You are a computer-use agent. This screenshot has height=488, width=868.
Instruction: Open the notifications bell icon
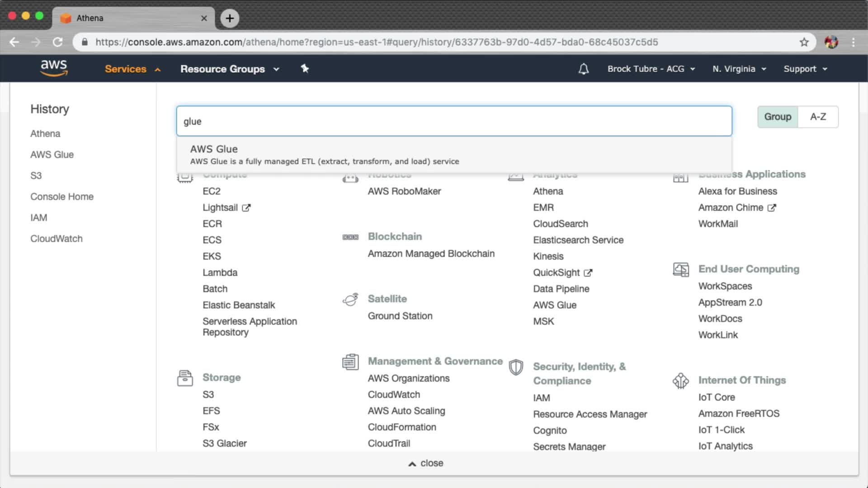[x=584, y=69]
